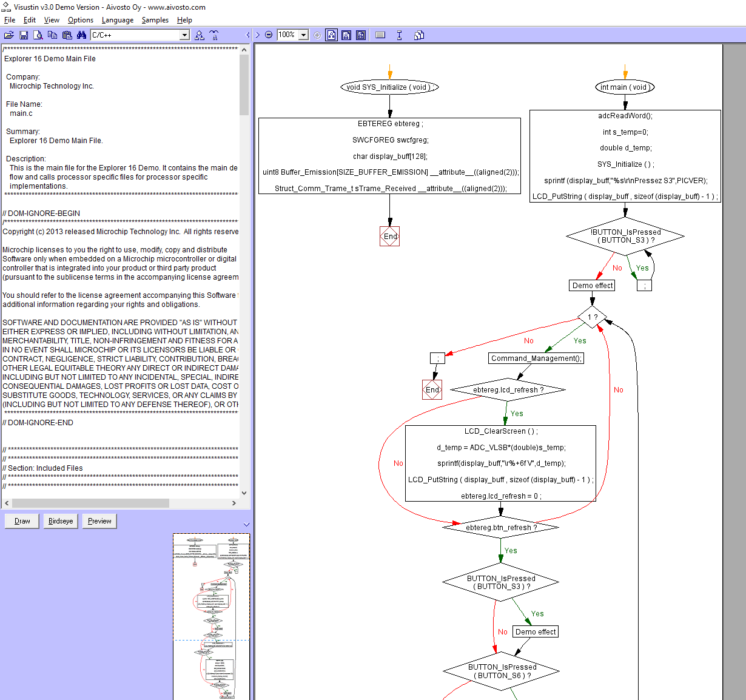Image resolution: width=746 pixels, height=700 pixels.
Task: Open the Language menu
Action: [x=118, y=20]
